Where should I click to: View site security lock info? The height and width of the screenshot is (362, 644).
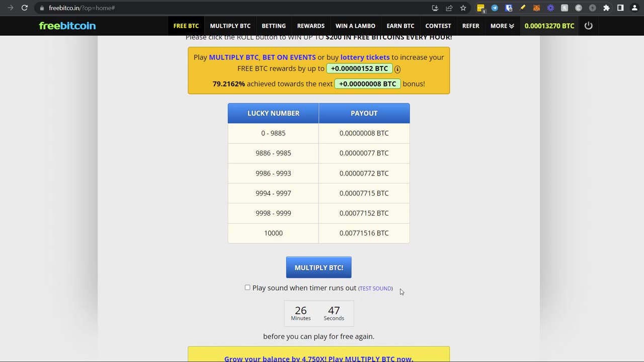(x=42, y=8)
